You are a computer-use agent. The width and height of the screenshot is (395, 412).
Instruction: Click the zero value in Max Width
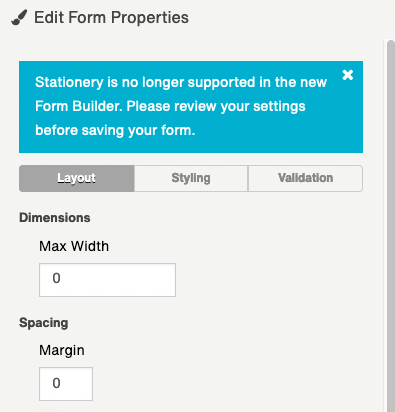56,278
